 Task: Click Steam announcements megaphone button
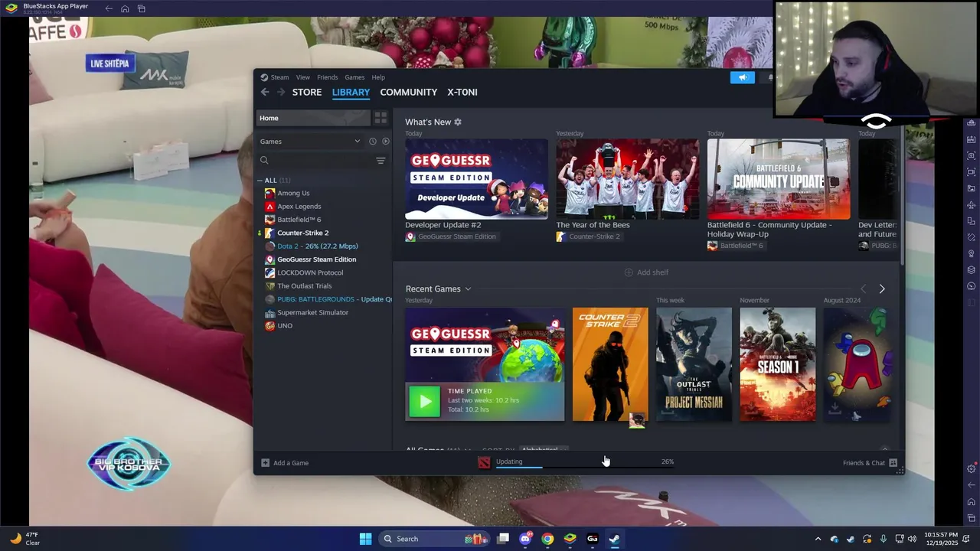coord(742,77)
